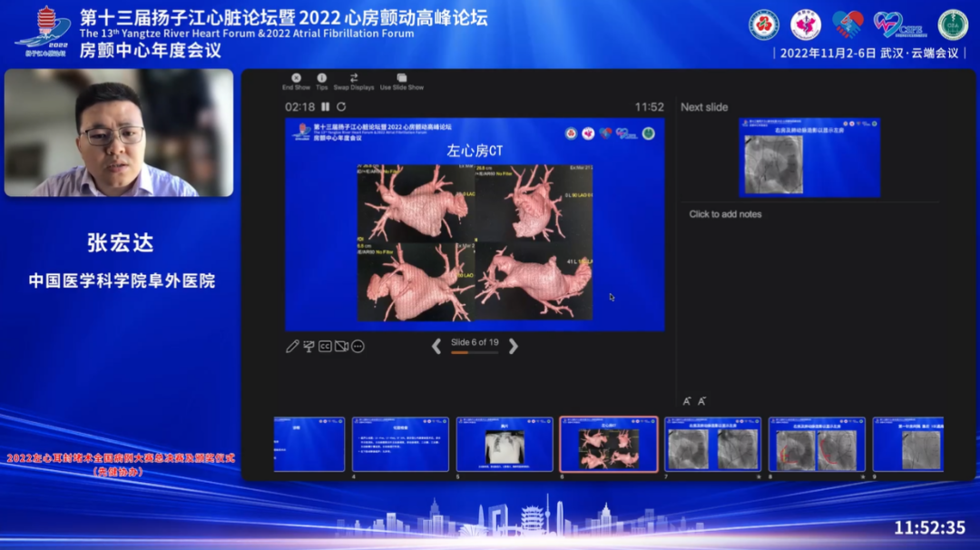The height and width of the screenshot is (550, 980).
Task: Go to the previous slide arrow
Action: pyautogui.click(x=436, y=346)
